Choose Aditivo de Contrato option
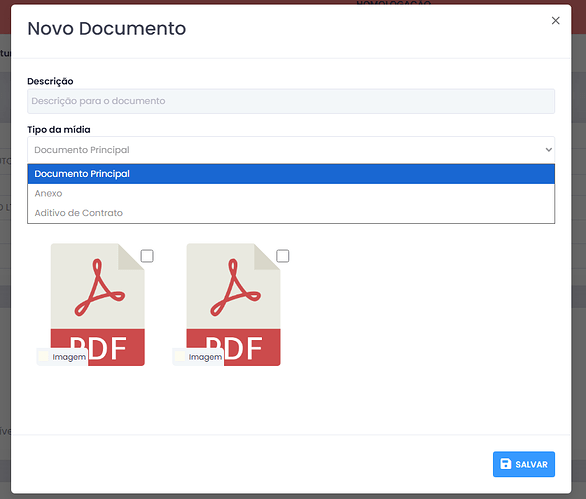Image resolution: width=586 pixels, height=499 pixels. coord(291,213)
